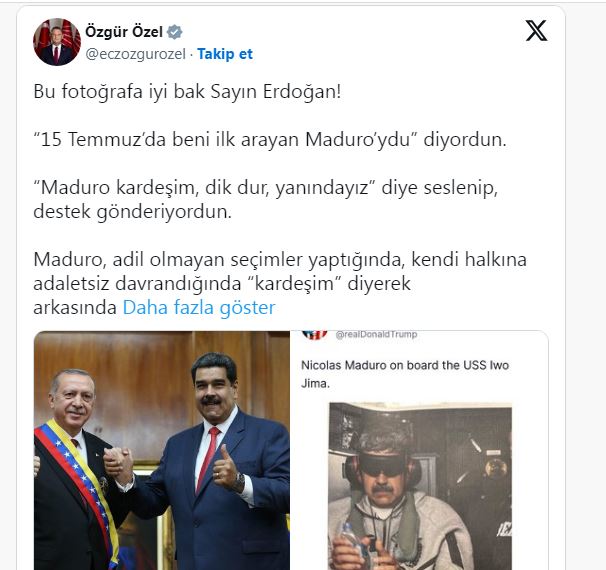This screenshot has width=606, height=570.
Task: Click the photo of man wearing dark goggles
Action: (x=420, y=486)
